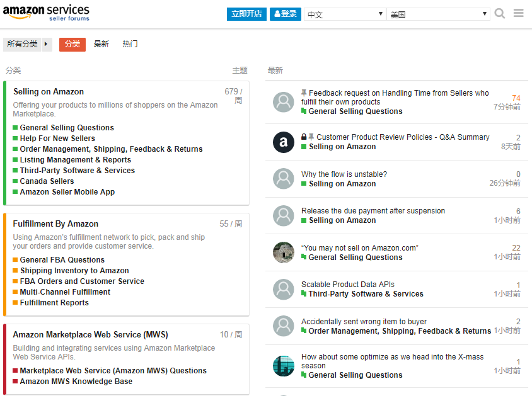This screenshot has height=396, width=532.
Task: Select the 分类 tab
Action: pyautogui.click(x=72, y=44)
